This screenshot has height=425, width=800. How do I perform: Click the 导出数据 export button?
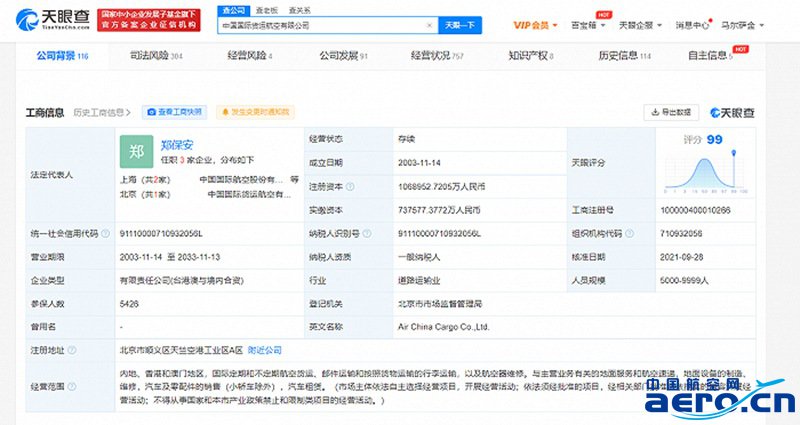click(x=671, y=112)
